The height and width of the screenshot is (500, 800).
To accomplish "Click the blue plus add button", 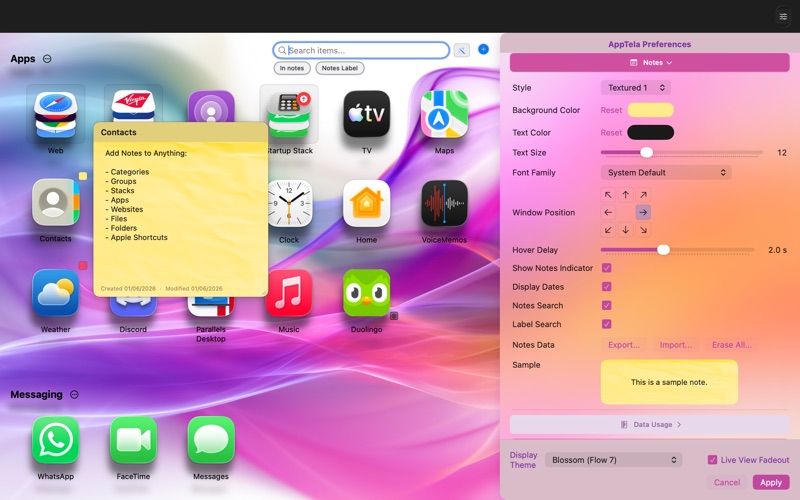I will [483, 49].
